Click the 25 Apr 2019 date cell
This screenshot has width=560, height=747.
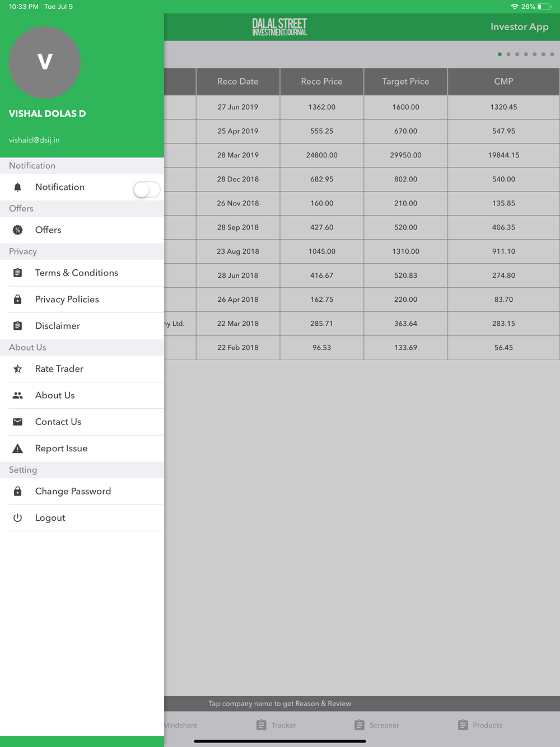click(x=238, y=131)
